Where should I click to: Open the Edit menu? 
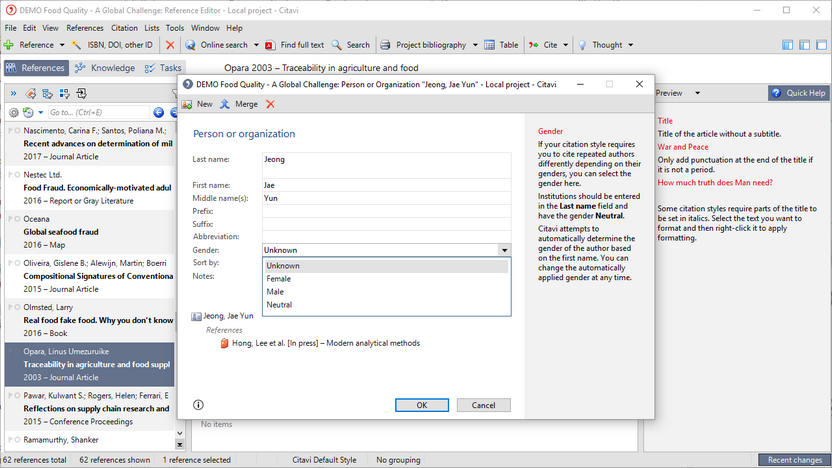pyautogui.click(x=29, y=28)
